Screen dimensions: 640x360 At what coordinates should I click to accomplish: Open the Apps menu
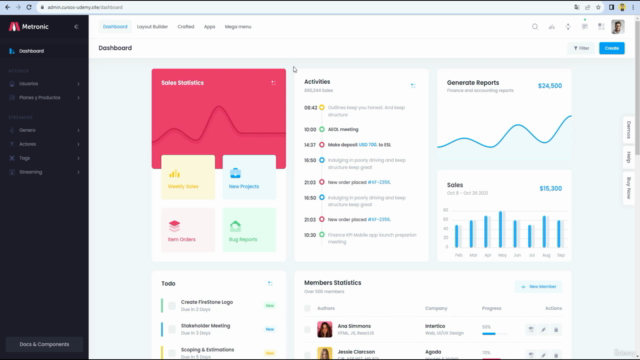click(x=209, y=27)
